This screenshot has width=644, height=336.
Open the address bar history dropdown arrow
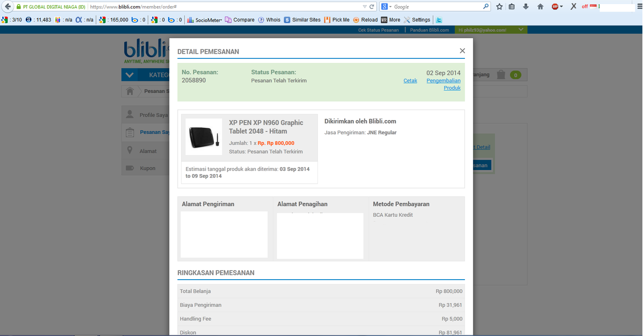pyautogui.click(x=365, y=7)
